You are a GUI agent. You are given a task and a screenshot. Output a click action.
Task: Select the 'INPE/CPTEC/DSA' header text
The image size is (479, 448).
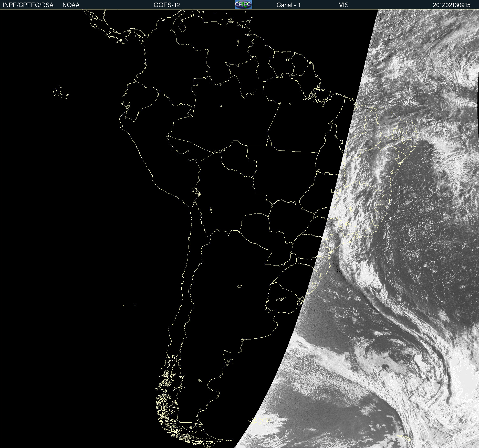click(28, 5)
